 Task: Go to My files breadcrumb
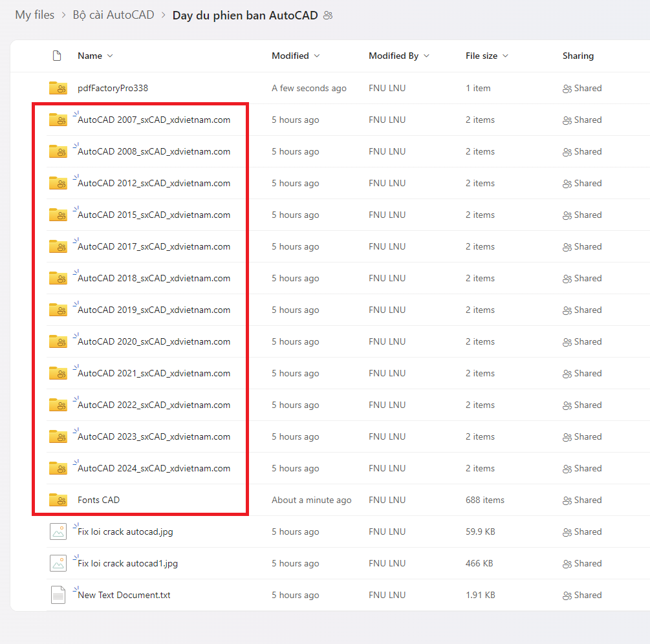click(35, 15)
